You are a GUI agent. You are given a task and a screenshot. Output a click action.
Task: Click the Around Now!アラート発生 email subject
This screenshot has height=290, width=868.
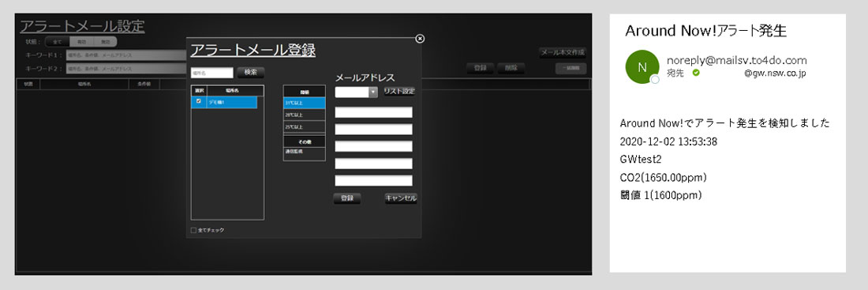coord(705,31)
